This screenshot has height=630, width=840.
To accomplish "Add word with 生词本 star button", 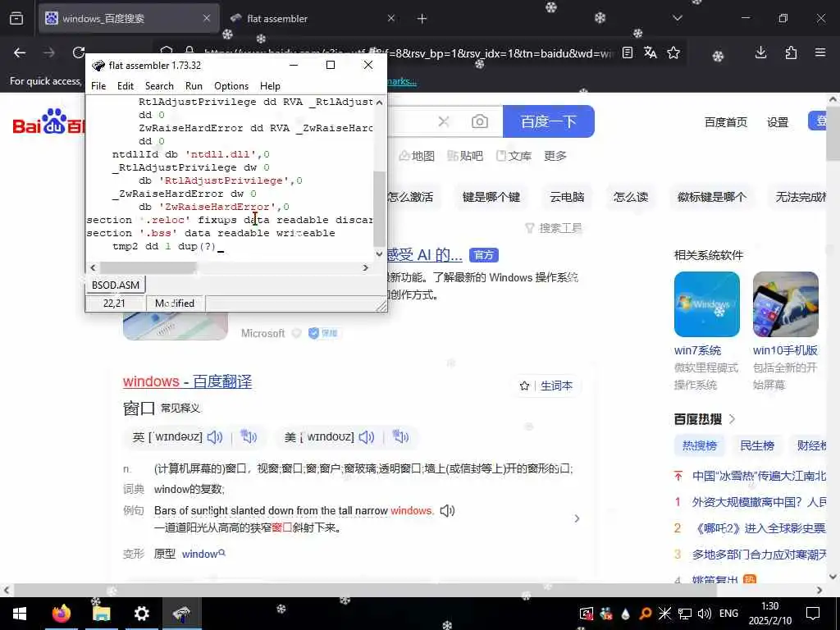I will coord(546,386).
